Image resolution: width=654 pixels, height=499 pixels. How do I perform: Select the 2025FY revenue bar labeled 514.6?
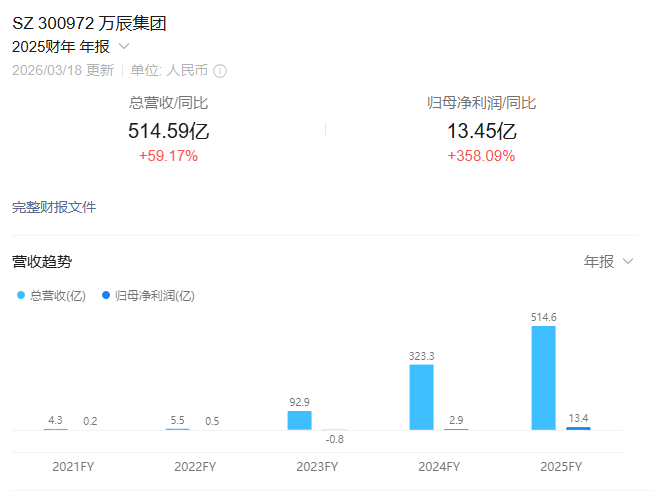click(543, 377)
